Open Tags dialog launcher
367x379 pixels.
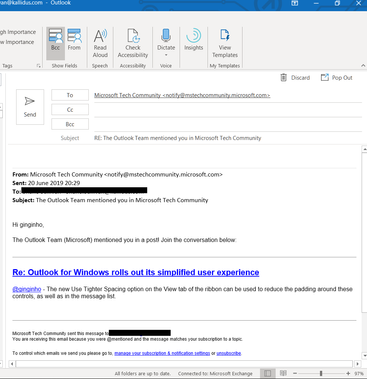[x=38, y=66]
